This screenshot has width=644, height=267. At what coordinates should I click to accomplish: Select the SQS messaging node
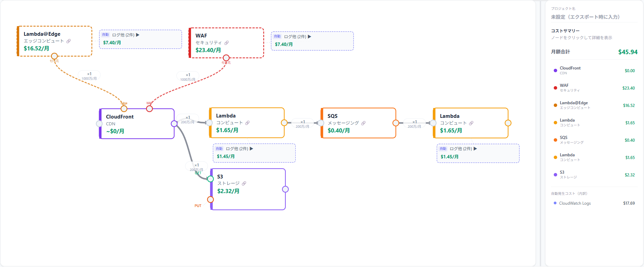pyautogui.click(x=358, y=123)
